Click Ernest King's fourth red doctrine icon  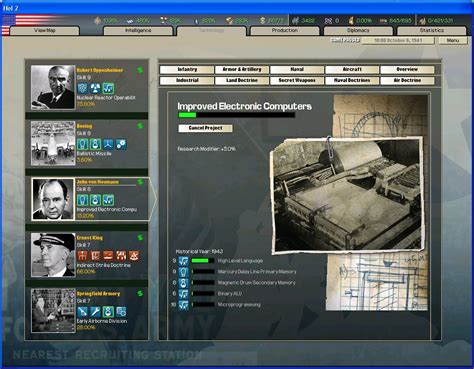121,256
